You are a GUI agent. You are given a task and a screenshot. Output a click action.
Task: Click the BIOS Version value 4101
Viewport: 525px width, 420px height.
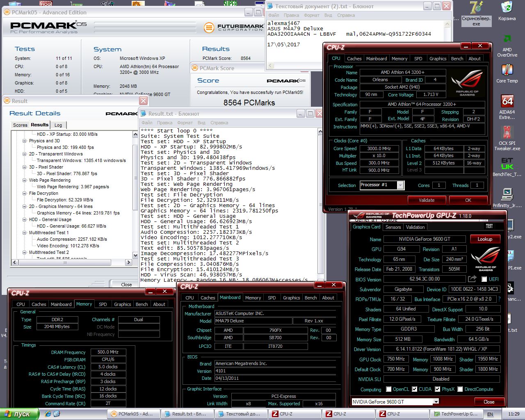point(275,371)
